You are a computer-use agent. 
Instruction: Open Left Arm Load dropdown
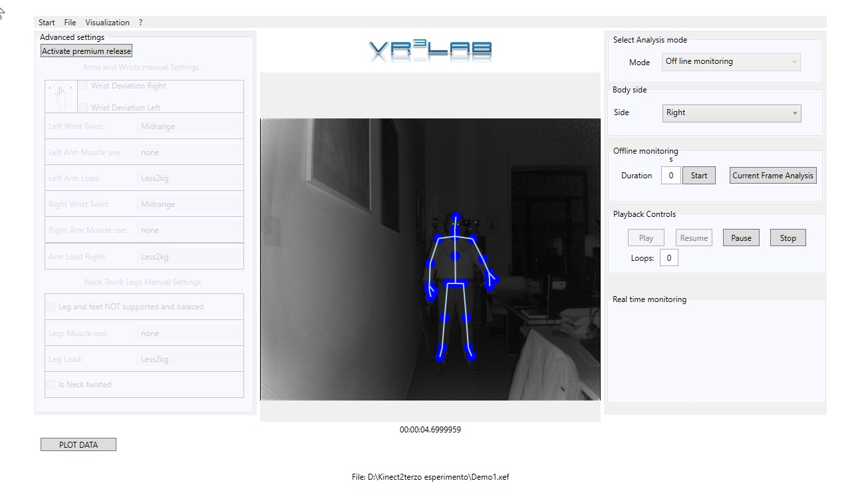[x=190, y=178]
